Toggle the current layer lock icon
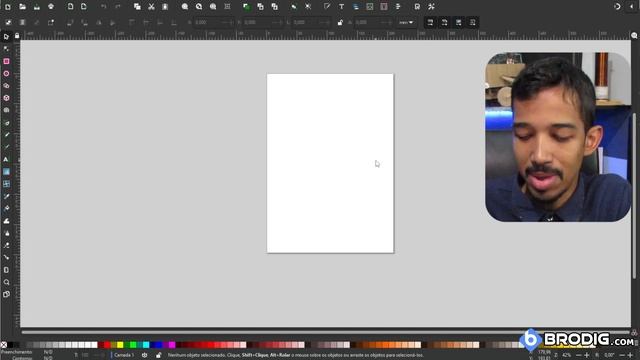Screen dimensions: 640x360 click(158, 355)
